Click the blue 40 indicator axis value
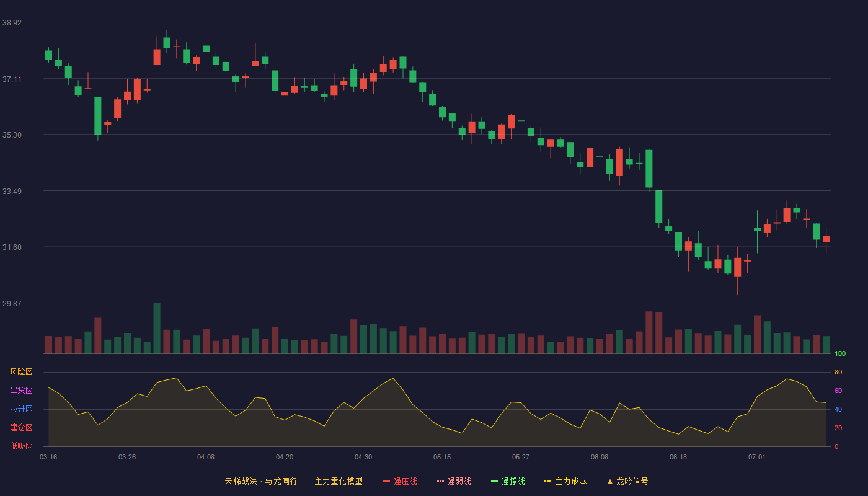The width and height of the screenshot is (868, 496). click(x=838, y=409)
